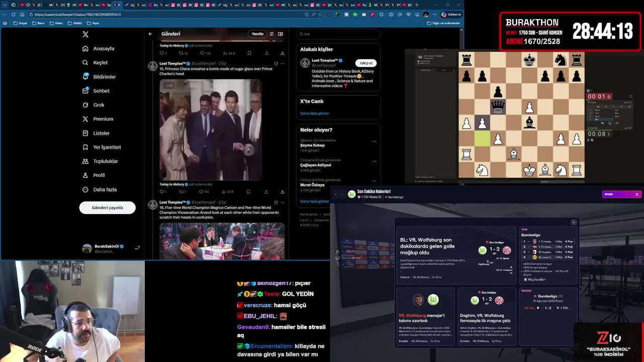Follow Lost Temples with Takip et
Screen dimensions: 644x362
click(366, 63)
